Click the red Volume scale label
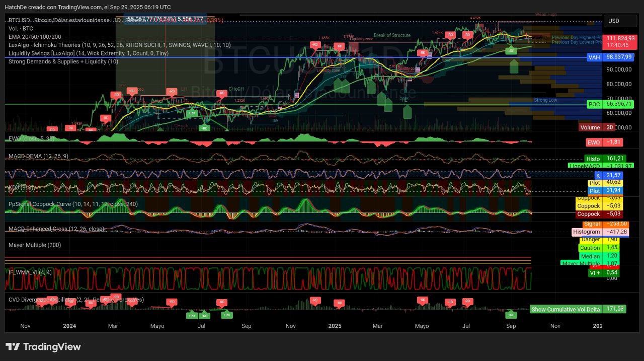Image resolution: width=644 pixels, height=361 pixels. 590,128
